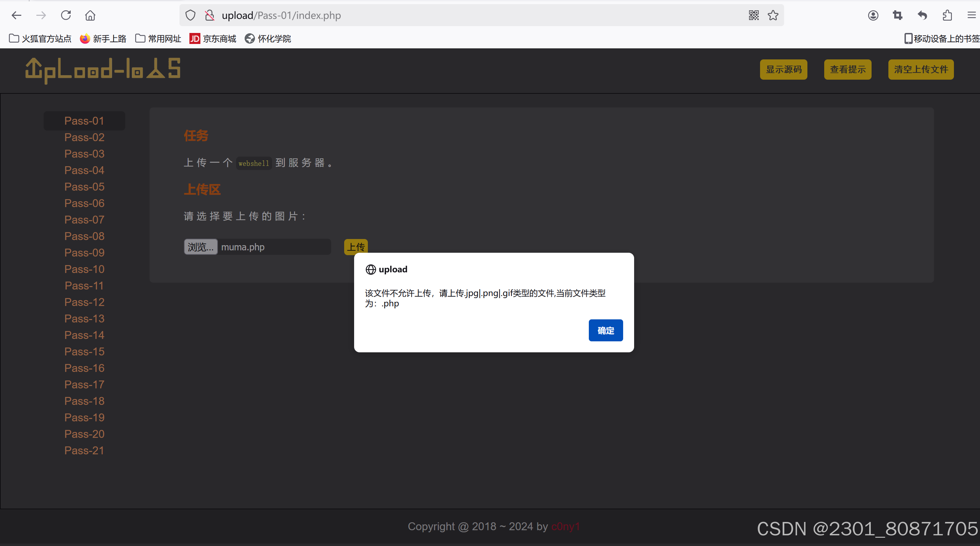
Task: Click the browser back arrow icon
Action: tap(16, 15)
